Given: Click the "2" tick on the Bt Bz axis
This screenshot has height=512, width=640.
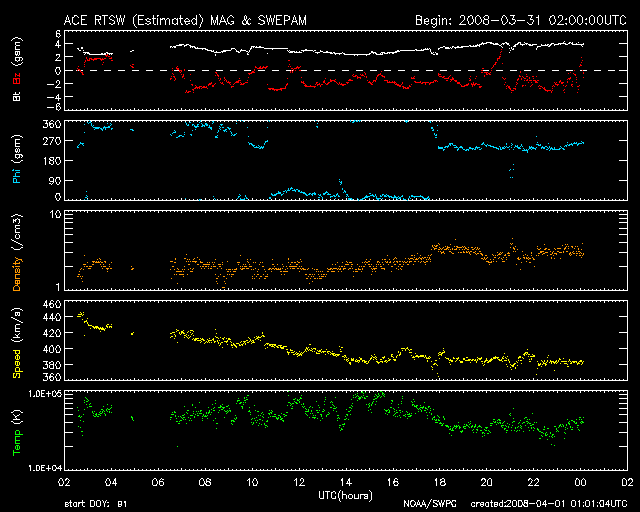Looking at the screenshot, I should 58,57.
